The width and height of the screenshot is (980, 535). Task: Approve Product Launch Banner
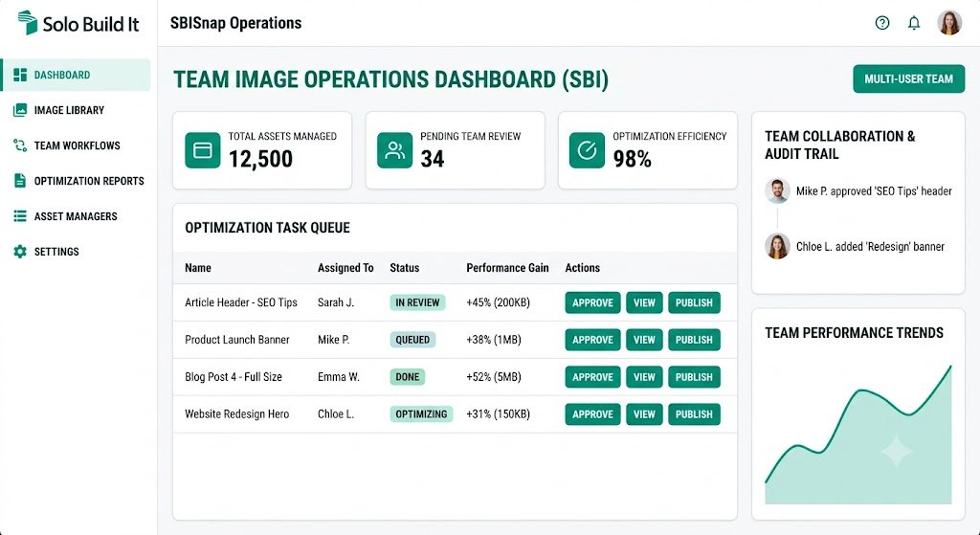tap(592, 340)
